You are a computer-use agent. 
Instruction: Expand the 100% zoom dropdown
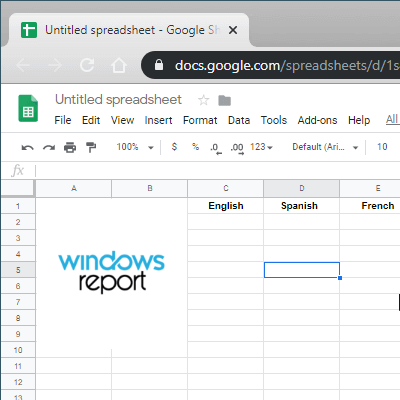[135, 147]
